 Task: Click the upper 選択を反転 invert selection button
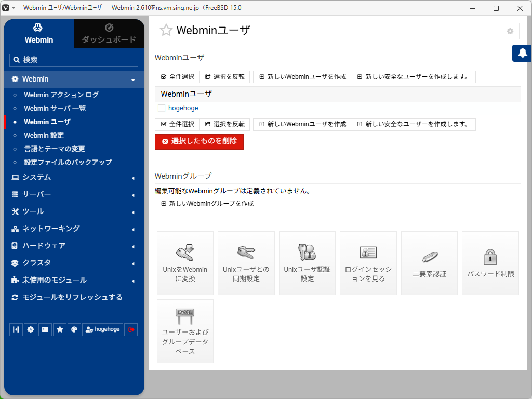[x=224, y=77]
